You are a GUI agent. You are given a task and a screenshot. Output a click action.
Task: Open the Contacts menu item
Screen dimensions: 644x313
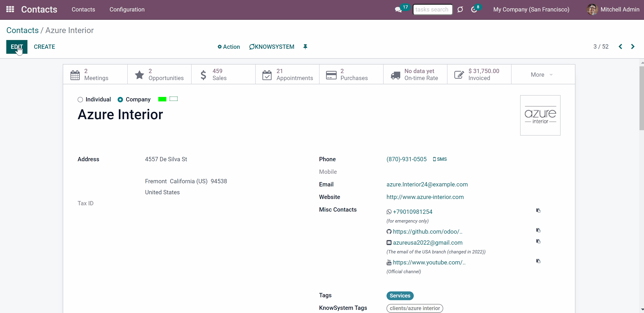(83, 9)
